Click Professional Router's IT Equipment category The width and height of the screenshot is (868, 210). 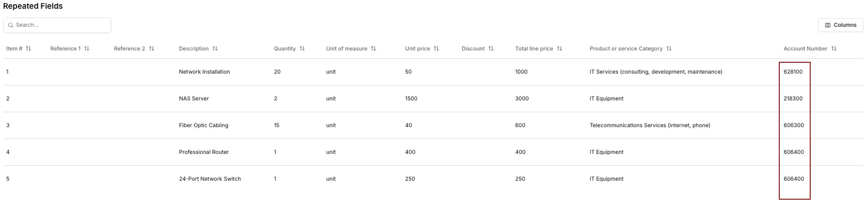click(607, 152)
